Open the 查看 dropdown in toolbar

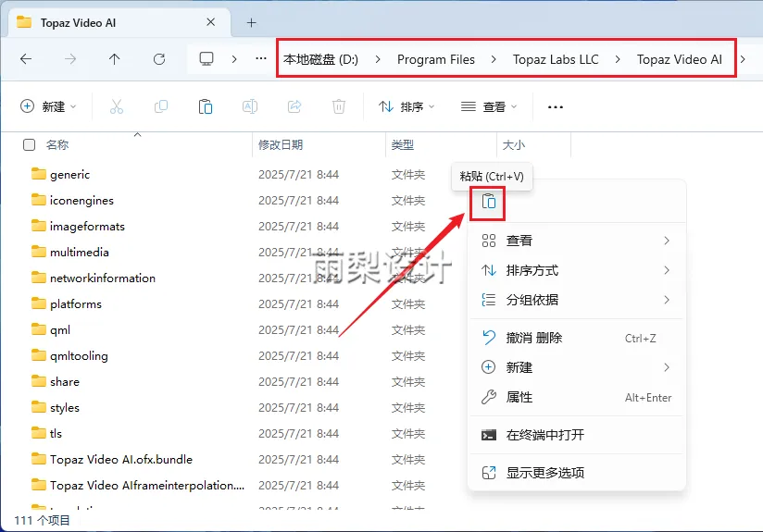coord(489,106)
